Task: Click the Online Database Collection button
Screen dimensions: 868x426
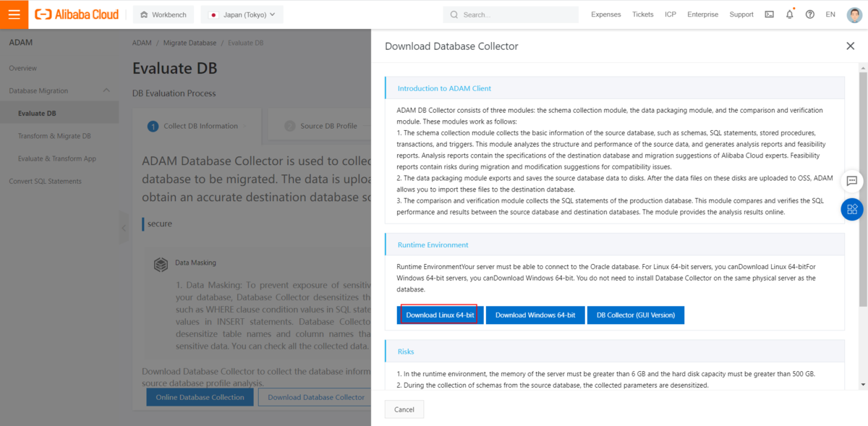Action: pos(200,397)
